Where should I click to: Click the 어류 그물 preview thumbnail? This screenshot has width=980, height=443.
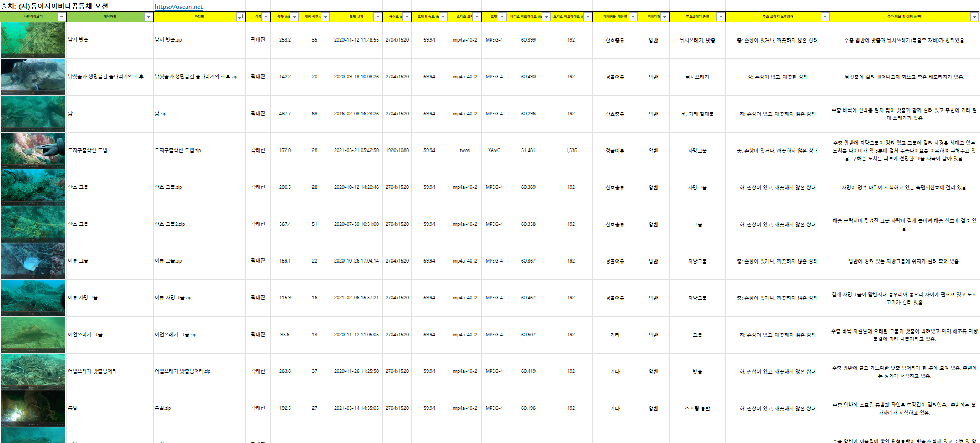point(33,261)
